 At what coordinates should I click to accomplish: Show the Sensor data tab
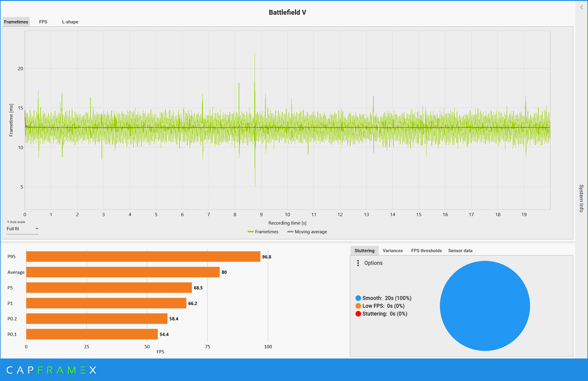460,251
